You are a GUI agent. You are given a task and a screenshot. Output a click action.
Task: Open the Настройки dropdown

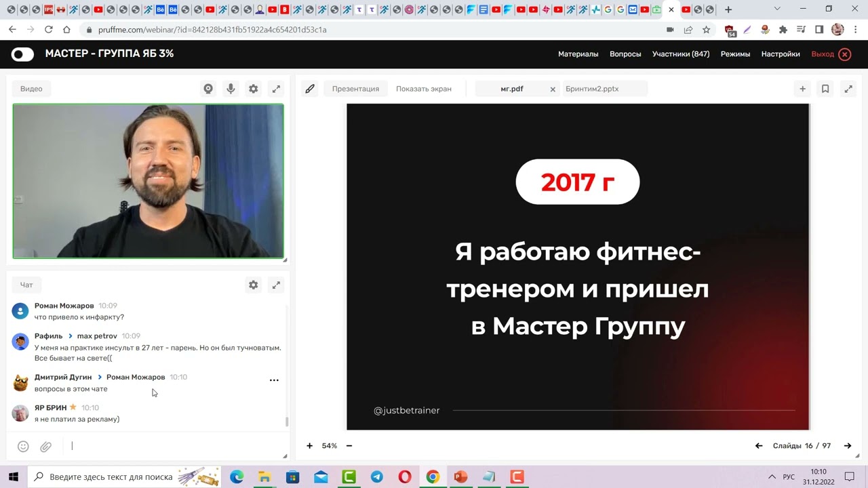click(x=780, y=54)
